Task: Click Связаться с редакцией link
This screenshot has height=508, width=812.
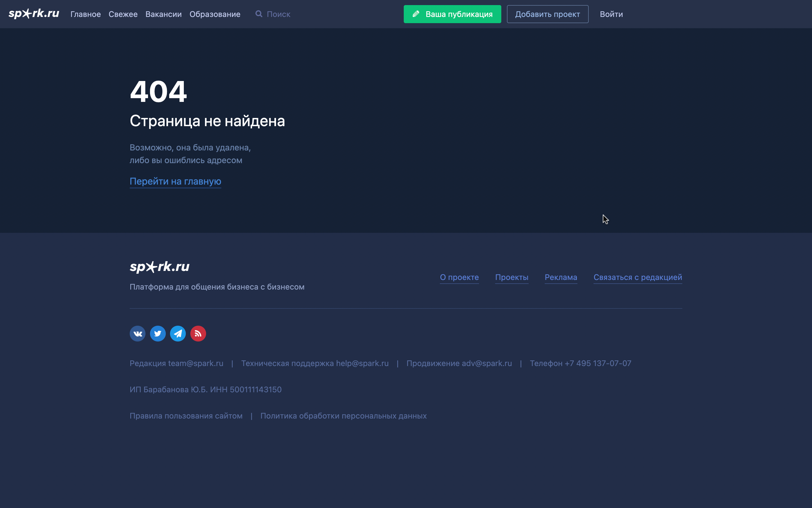Action: click(638, 277)
